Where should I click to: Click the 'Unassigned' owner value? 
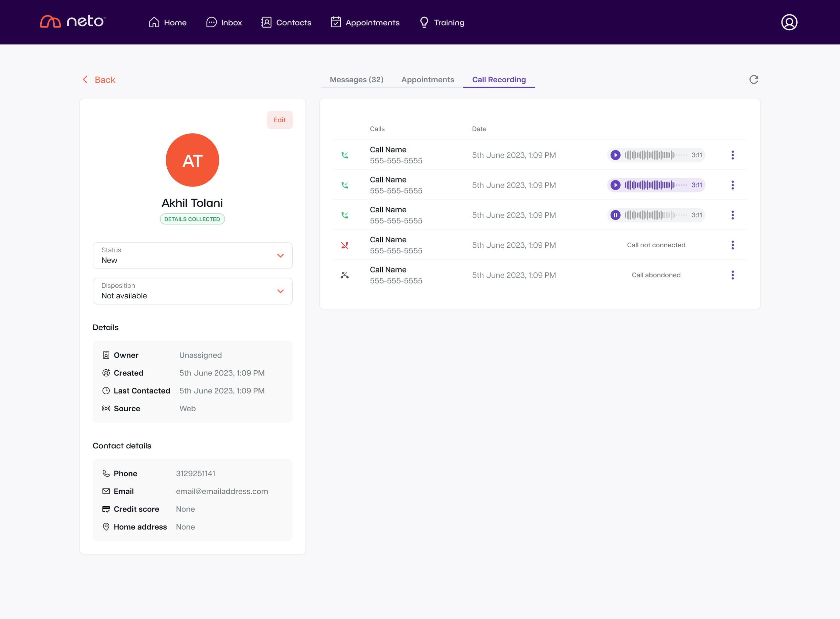[x=201, y=355]
